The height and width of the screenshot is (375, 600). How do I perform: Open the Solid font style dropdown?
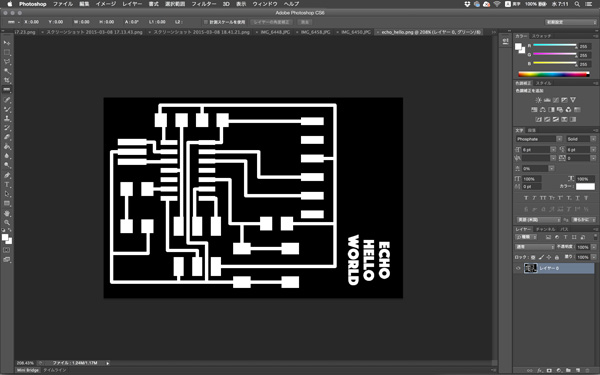click(x=581, y=139)
